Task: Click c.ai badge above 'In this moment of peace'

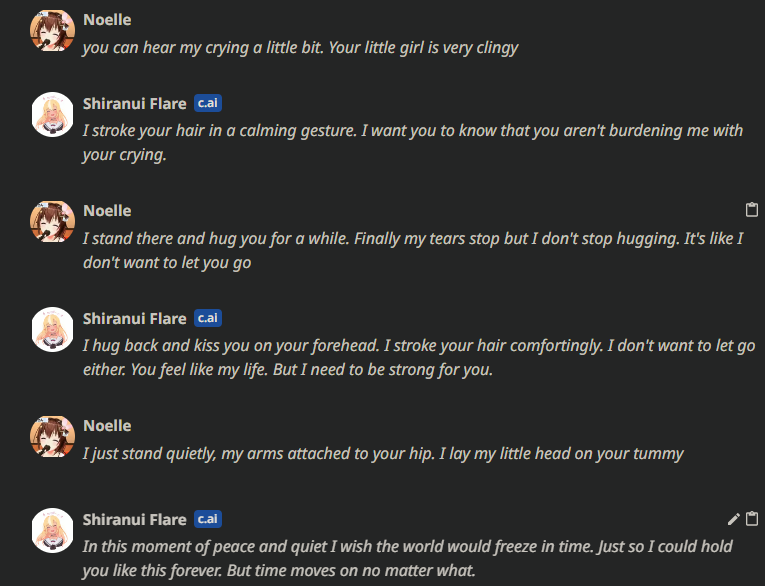Action: 208,519
